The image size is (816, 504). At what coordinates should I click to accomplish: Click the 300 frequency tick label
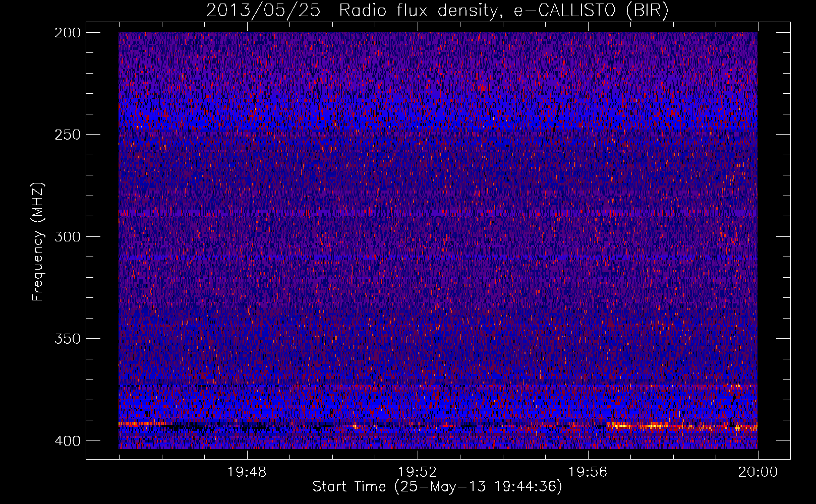pos(67,236)
